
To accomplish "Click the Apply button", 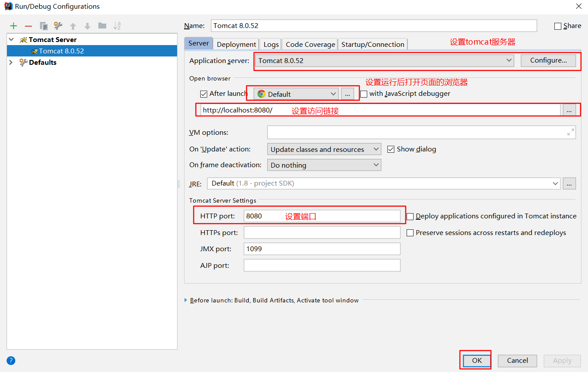I will coord(562,361).
